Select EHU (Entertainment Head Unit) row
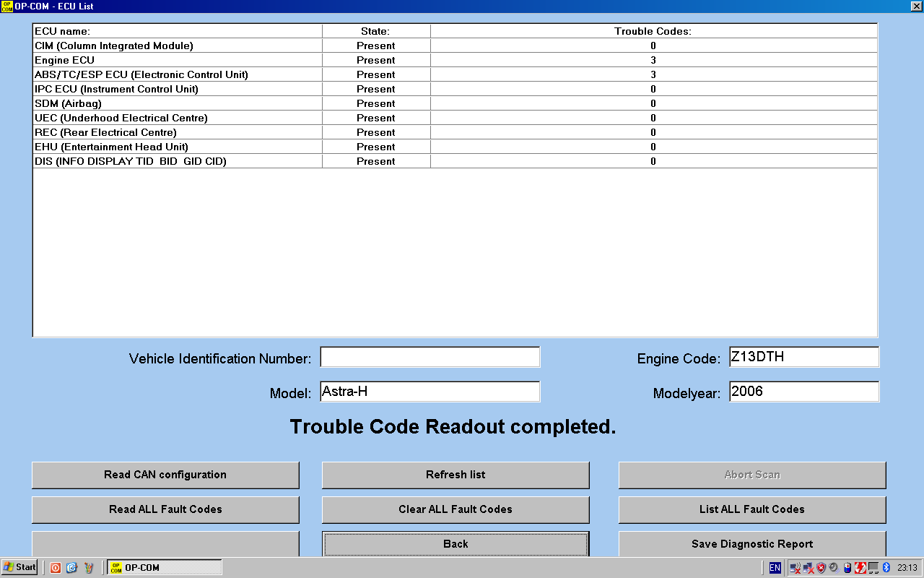Image resolution: width=924 pixels, height=578 pixels. coord(456,147)
